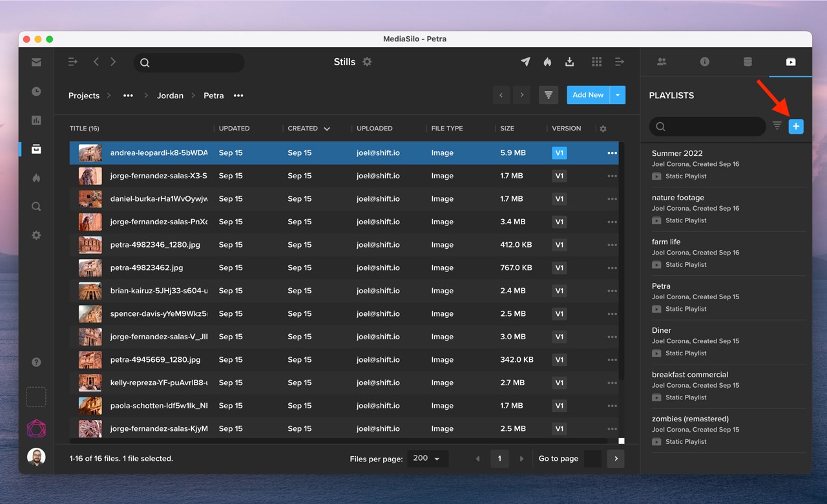Open the analytics bar chart sidebar icon
The width and height of the screenshot is (827, 504).
pos(36,120)
